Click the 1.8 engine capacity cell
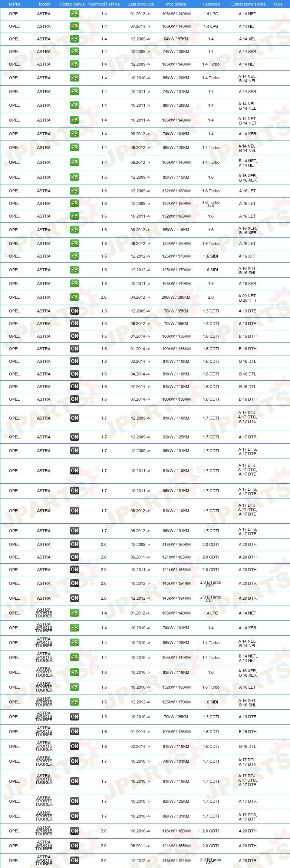 point(104,284)
